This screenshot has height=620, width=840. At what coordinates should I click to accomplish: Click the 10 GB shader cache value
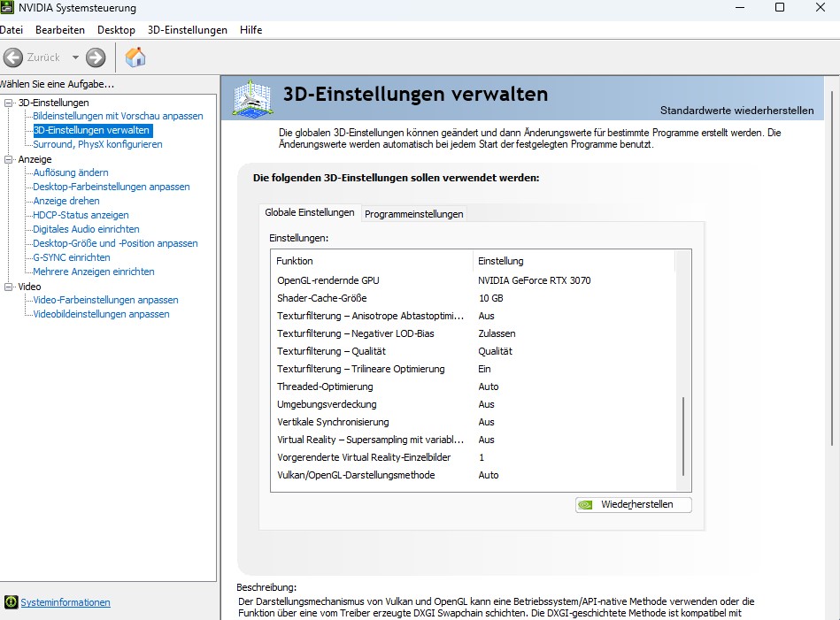click(490, 298)
